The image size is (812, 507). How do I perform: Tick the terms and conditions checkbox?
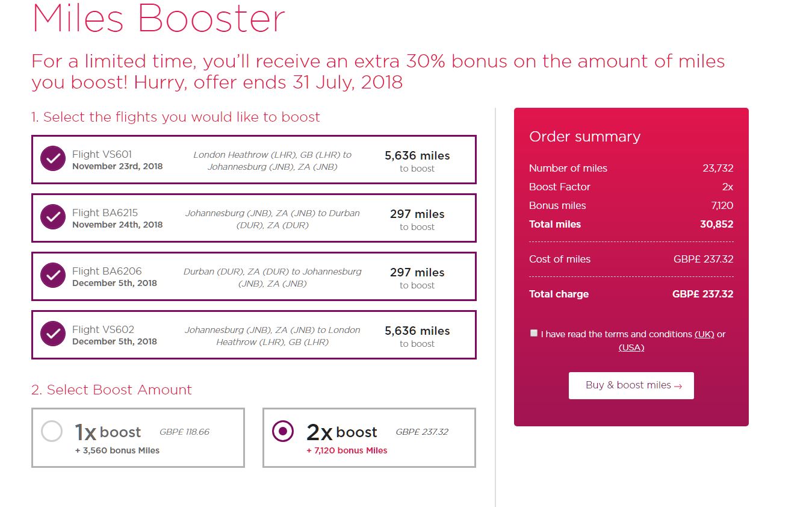[x=534, y=333]
